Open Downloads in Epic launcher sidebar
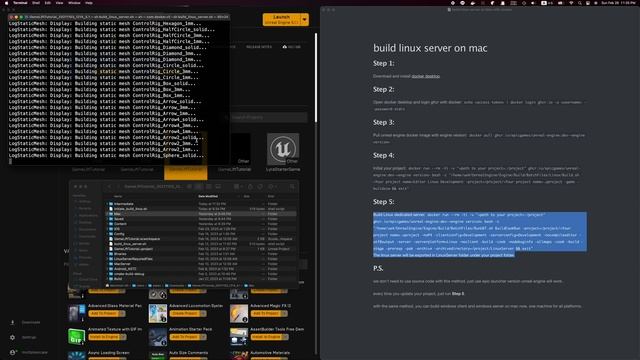Screen dimensions: 640x360 coord(26,322)
